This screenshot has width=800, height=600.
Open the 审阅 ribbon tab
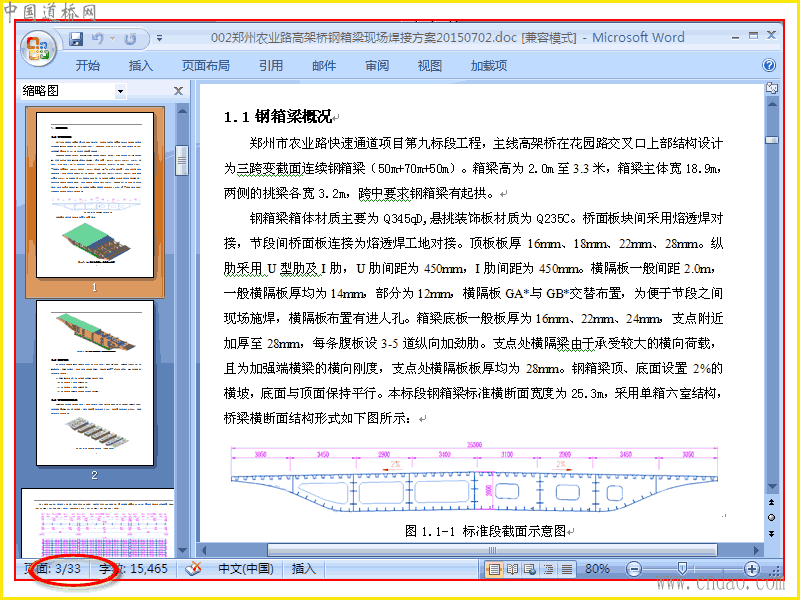point(377,65)
